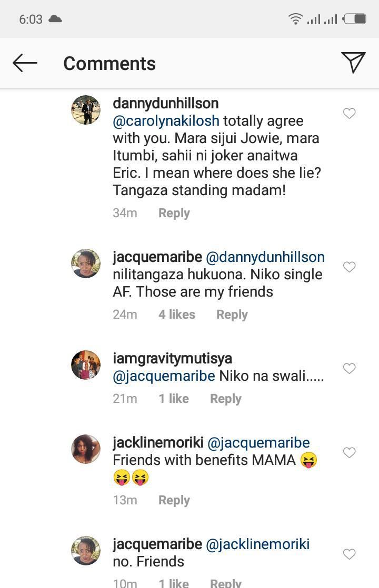Open direct share paper plane icon
This screenshot has width=379, height=588.
click(353, 63)
